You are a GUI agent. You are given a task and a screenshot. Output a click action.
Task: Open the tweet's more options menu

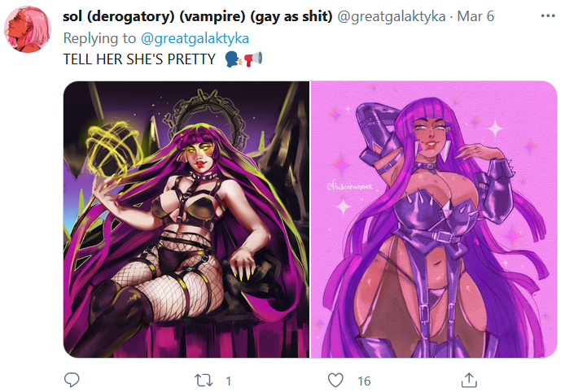pos(548,16)
